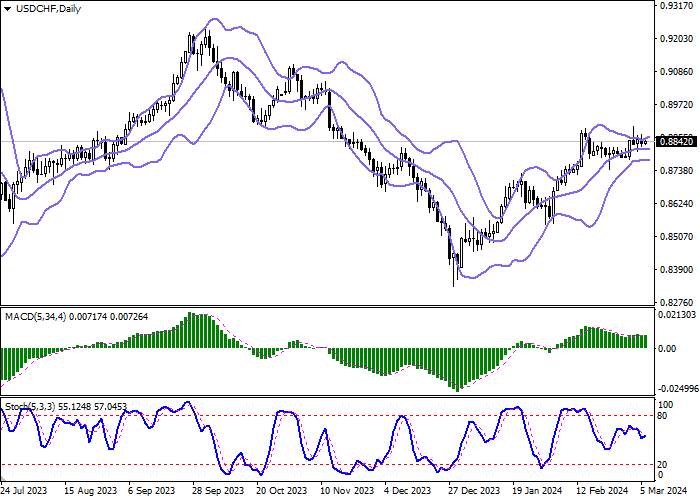This screenshot has height=500, width=700.
Task: Select the 0.89720 price axis label
Action: pyautogui.click(x=677, y=104)
